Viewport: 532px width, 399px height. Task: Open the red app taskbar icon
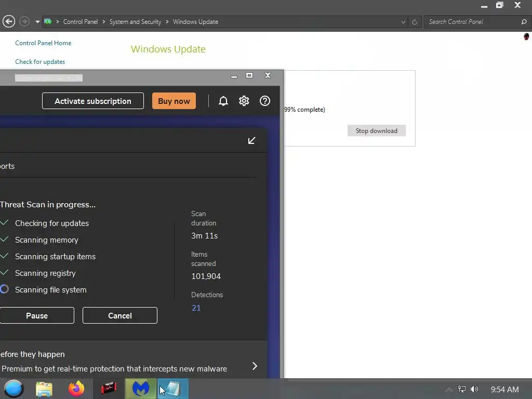(x=109, y=388)
